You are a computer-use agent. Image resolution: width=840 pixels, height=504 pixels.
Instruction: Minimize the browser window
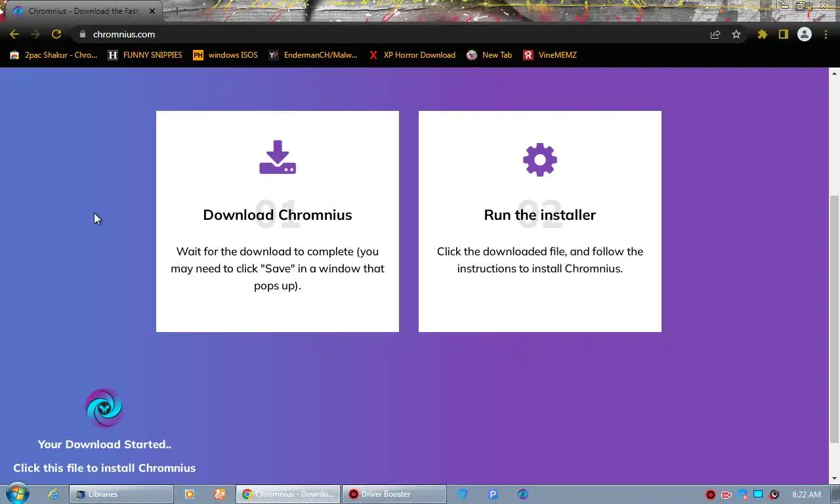(x=784, y=5)
